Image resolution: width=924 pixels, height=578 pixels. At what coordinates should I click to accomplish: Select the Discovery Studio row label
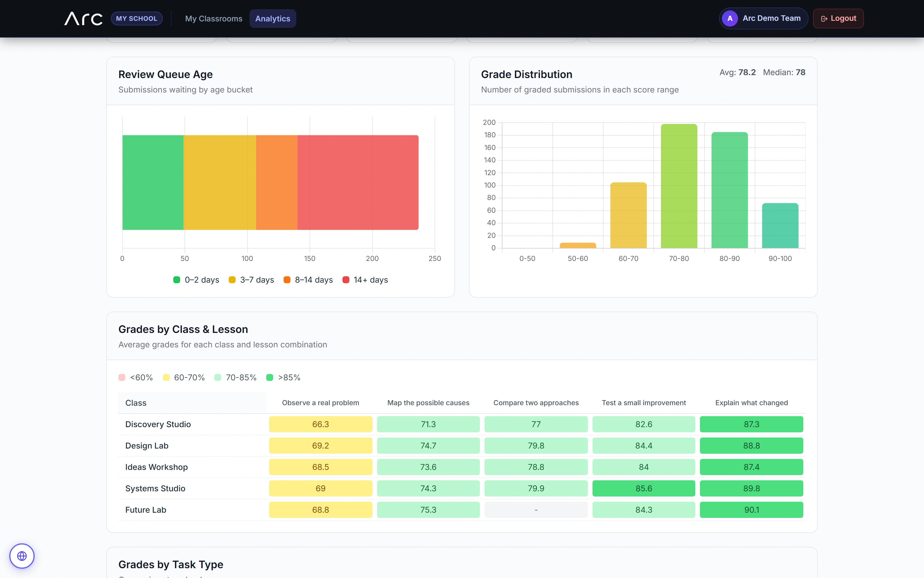(158, 424)
